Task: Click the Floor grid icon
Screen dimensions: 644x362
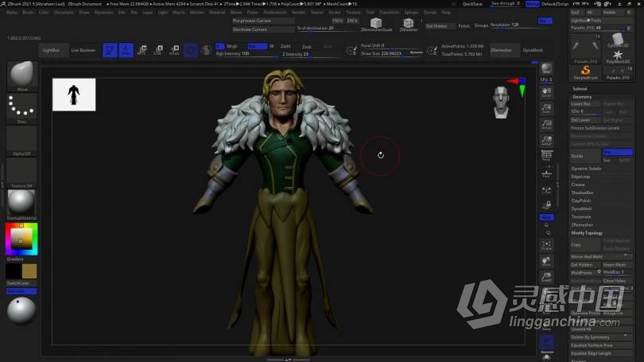Action: 546,173
